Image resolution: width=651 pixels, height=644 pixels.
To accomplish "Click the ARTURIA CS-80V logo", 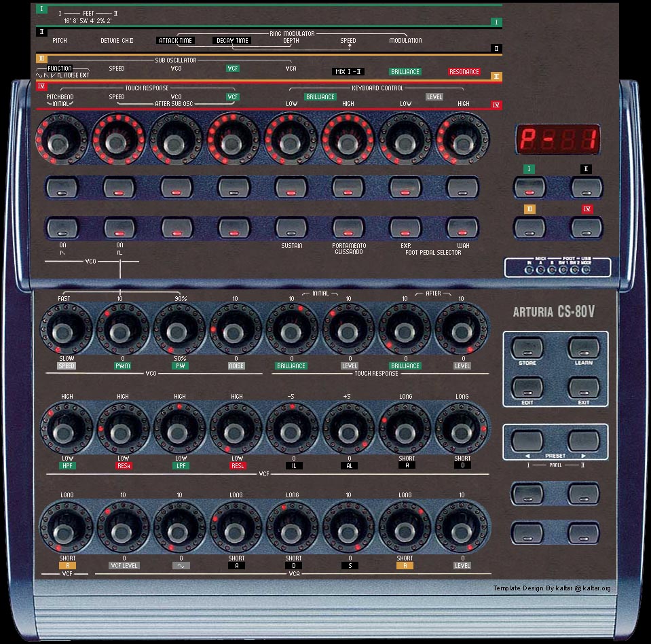I will click(554, 312).
